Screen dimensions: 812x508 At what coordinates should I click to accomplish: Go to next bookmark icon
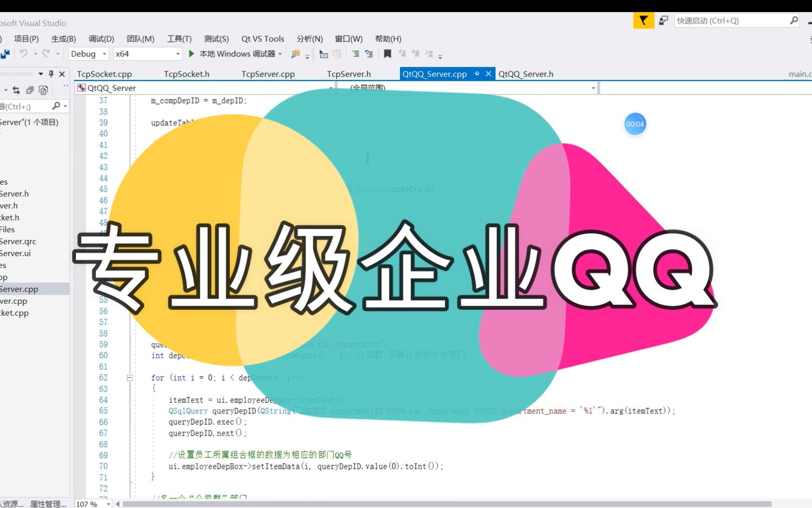pos(415,54)
